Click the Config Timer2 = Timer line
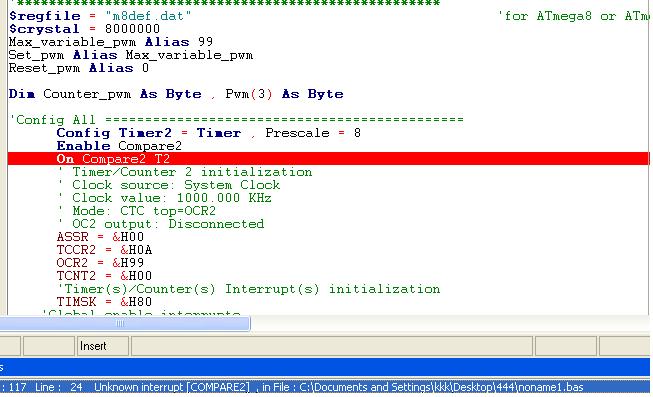 (x=209, y=133)
